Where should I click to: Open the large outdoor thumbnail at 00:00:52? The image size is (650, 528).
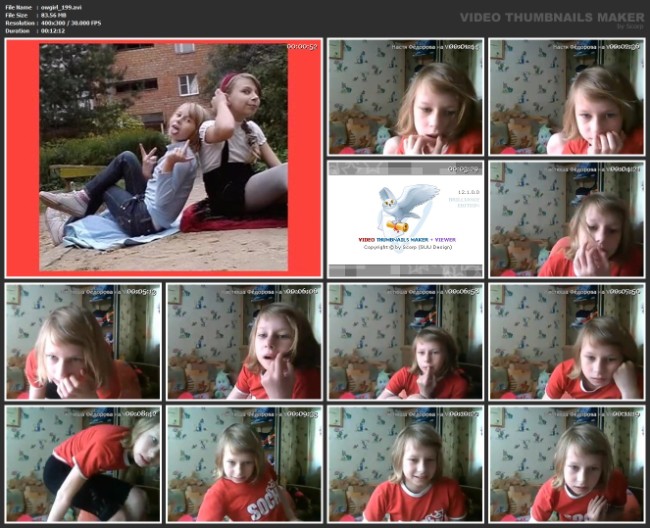point(163,158)
